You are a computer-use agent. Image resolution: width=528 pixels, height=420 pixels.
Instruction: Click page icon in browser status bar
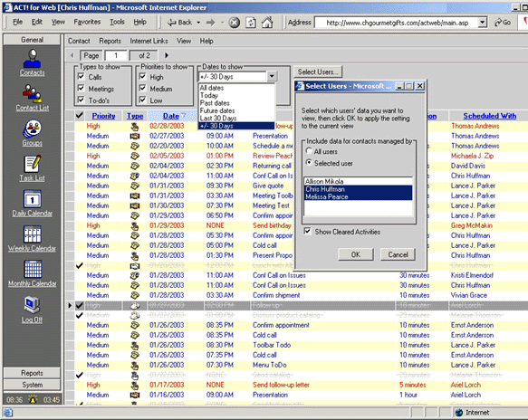click(8, 412)
